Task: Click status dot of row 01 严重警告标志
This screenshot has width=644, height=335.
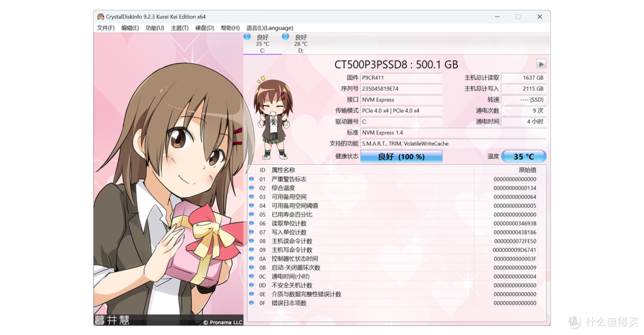Action: click(252, 179)
